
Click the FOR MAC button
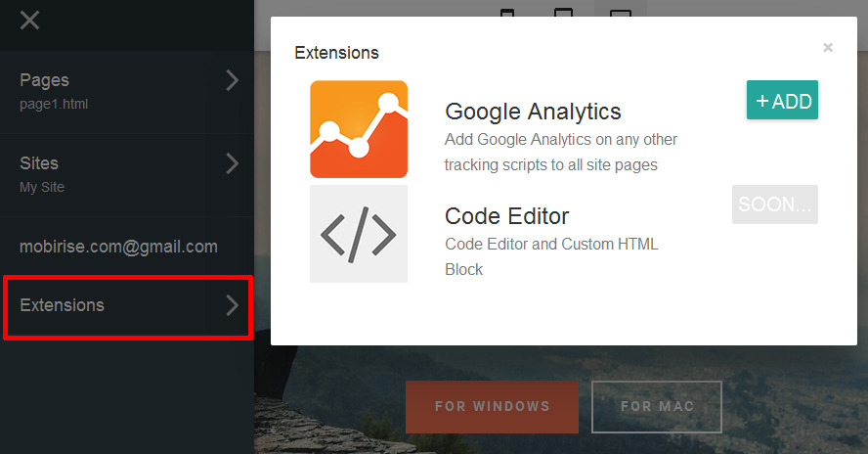[x=657, y=407]
